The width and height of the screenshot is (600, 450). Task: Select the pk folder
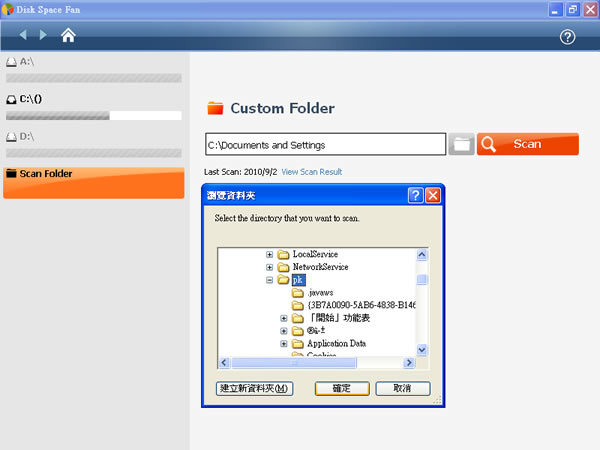pyautogui.click(x=298, y=280)
